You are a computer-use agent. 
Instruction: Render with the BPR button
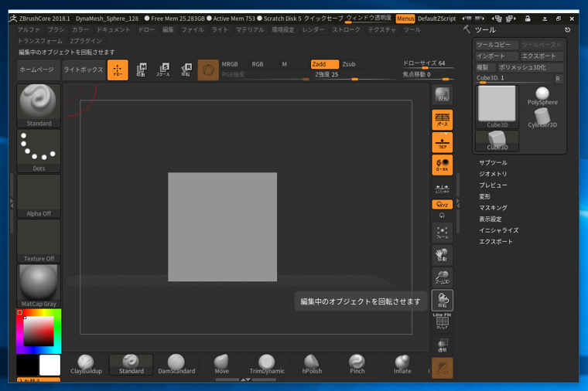point(443,95)
